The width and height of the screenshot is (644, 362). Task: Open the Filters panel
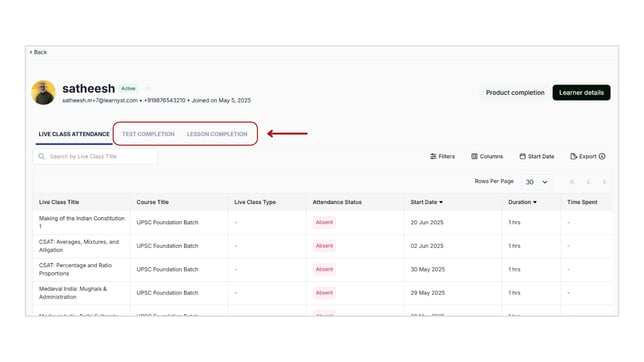pos(442,156)
